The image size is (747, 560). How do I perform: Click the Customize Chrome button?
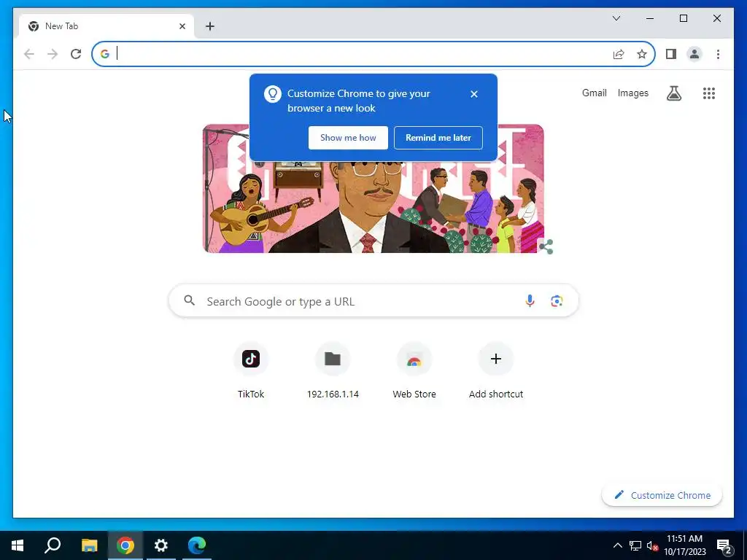pos(662,495)
